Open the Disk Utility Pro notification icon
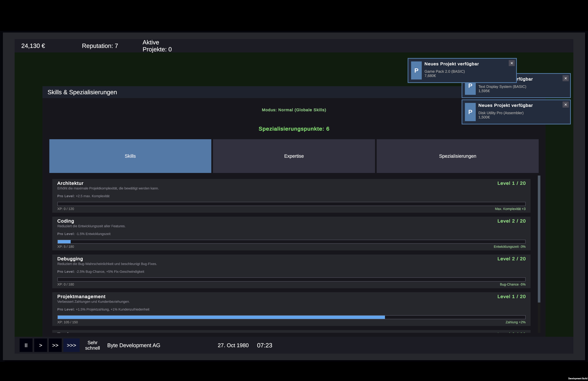The width and height of the screenshot is (588, 381). click(470, 112)
